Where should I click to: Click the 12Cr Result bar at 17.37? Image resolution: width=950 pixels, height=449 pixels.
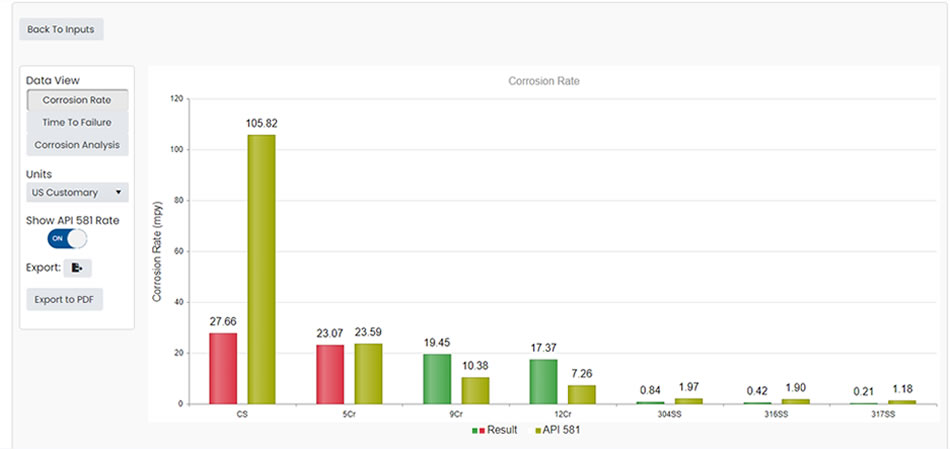(543, 381)
